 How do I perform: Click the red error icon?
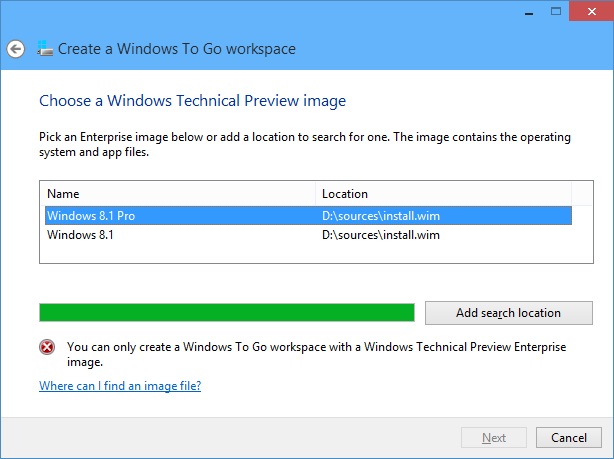(x=47, y=347)
